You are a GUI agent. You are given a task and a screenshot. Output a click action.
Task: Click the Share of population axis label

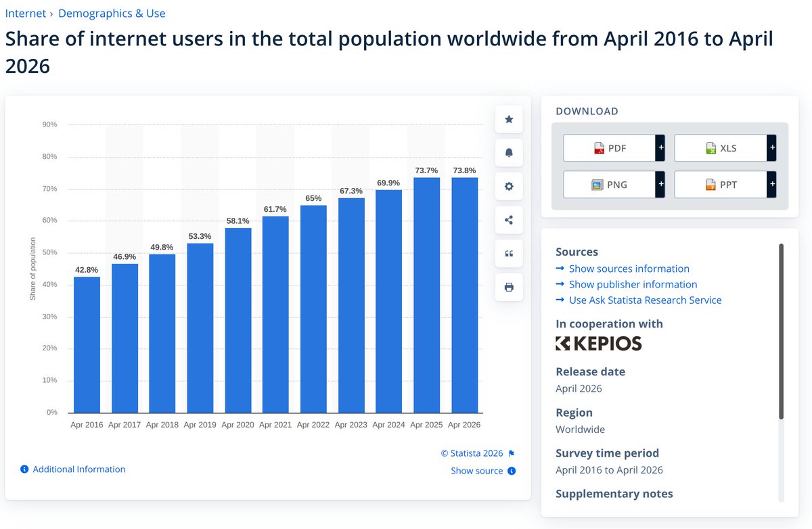(32, 269)
